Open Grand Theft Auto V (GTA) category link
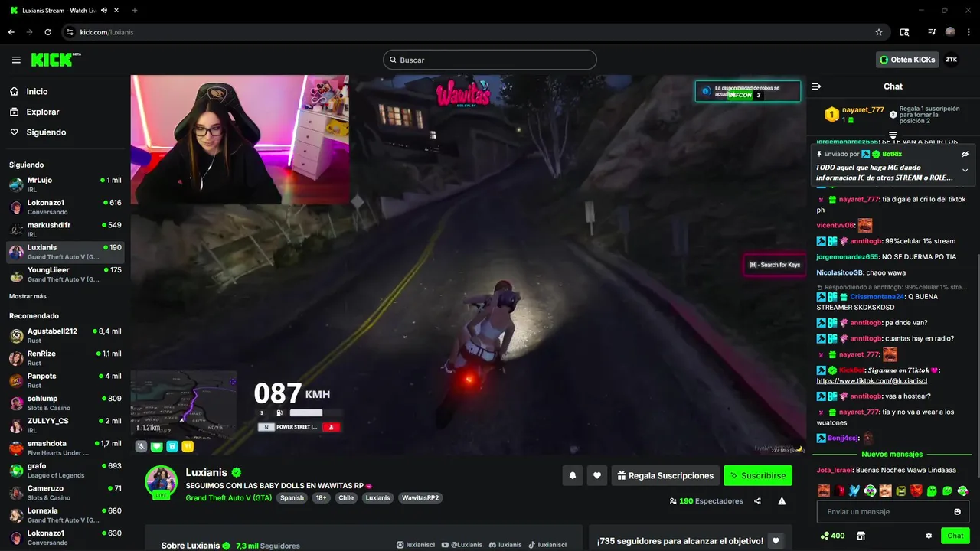Image resolution: width=980 pixels, height=551 pixels. 229,497
